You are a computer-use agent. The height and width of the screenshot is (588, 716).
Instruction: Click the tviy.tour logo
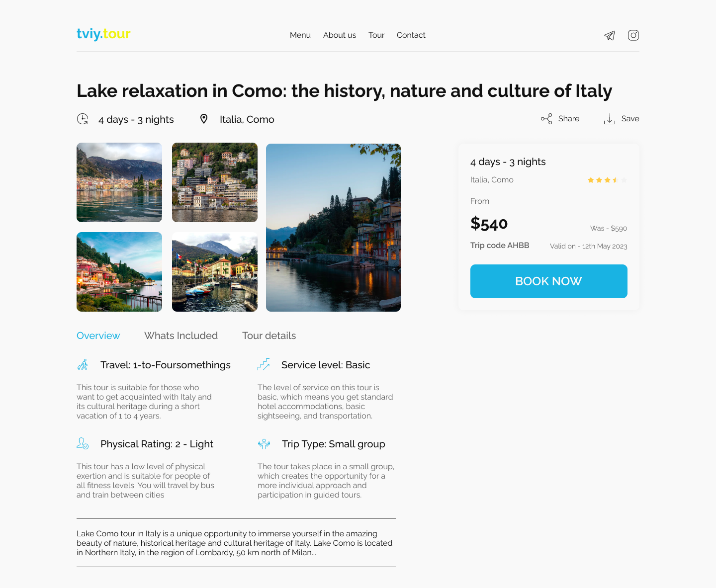click(x=103, y=34)
